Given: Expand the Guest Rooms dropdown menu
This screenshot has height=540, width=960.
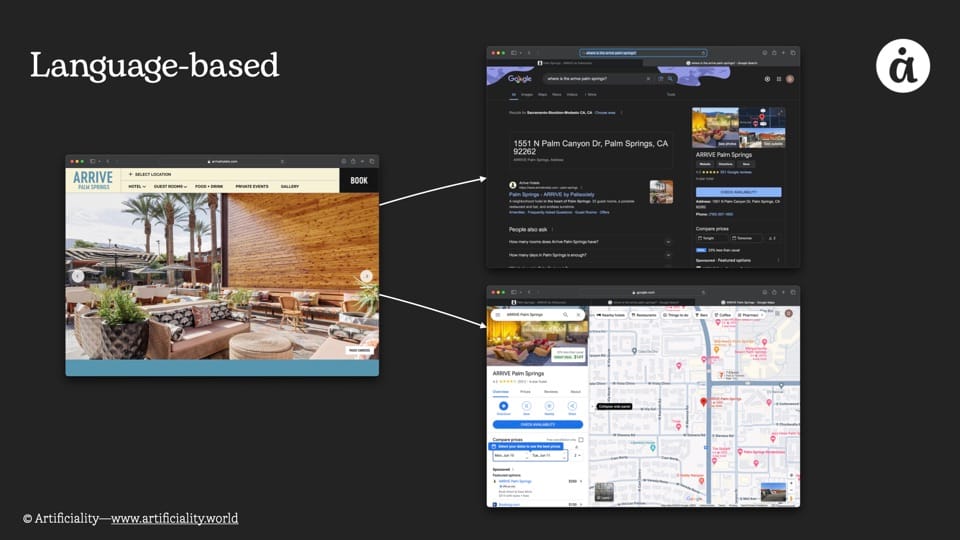Looking at the screenshot, I should point(170,186).
